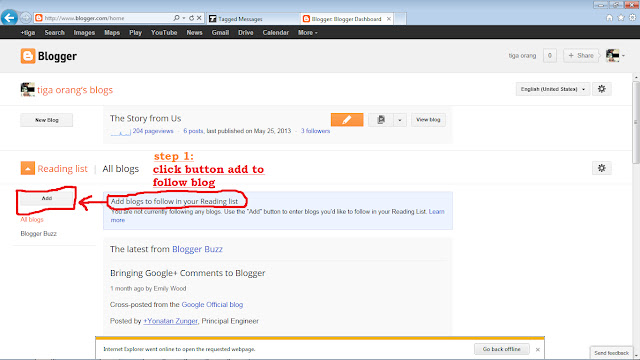Viewport: 640px width, 360px height.
Task: Open The Story from Us blog title
Action: (146, 118)
